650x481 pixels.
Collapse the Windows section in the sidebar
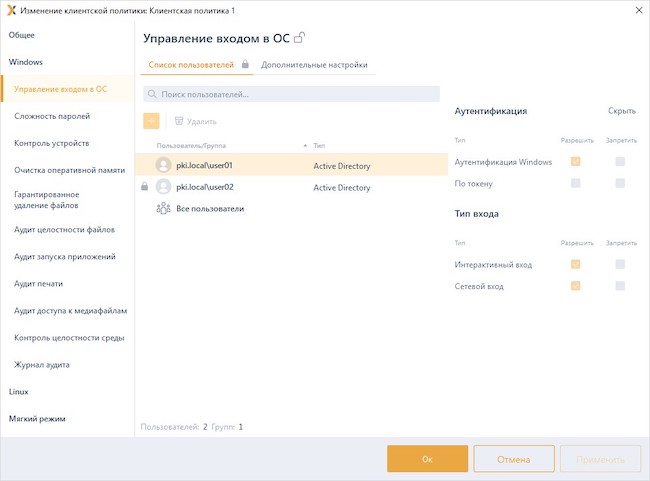26,62
